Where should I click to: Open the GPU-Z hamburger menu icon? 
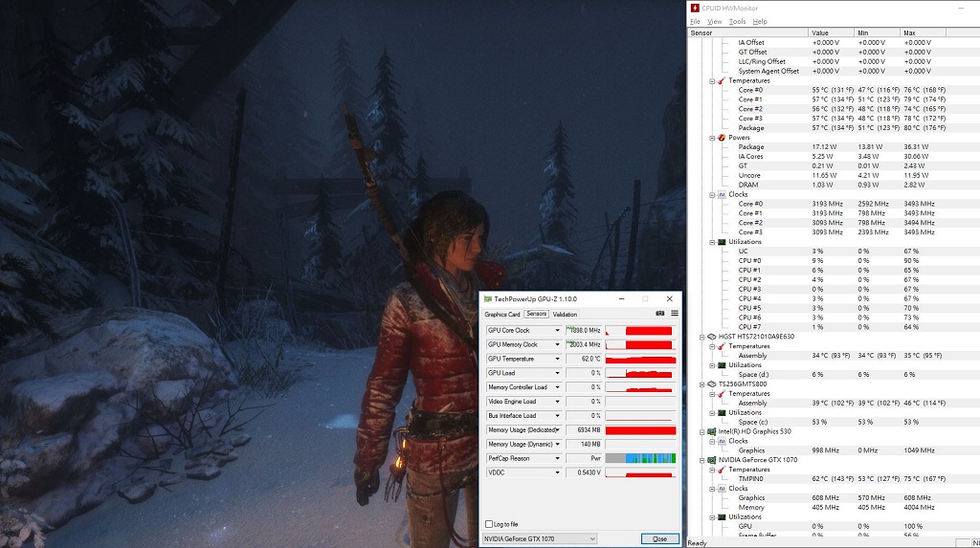(675, 314)
